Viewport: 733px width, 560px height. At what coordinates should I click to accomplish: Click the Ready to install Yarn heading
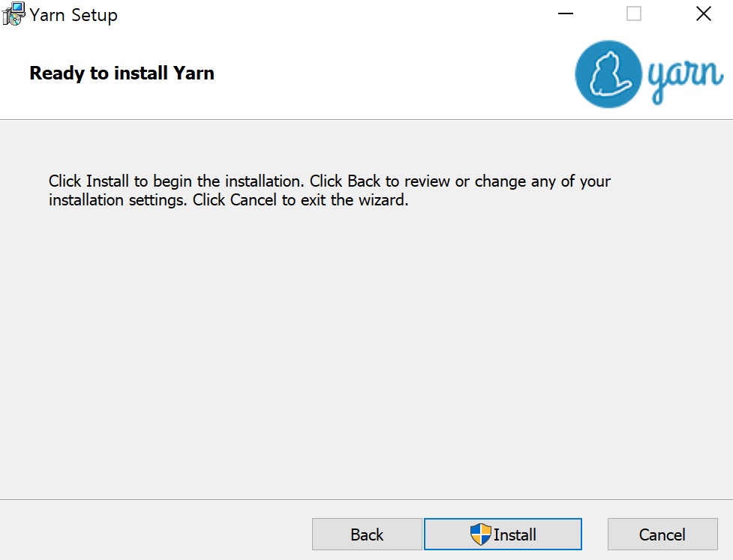click(121, 73)
